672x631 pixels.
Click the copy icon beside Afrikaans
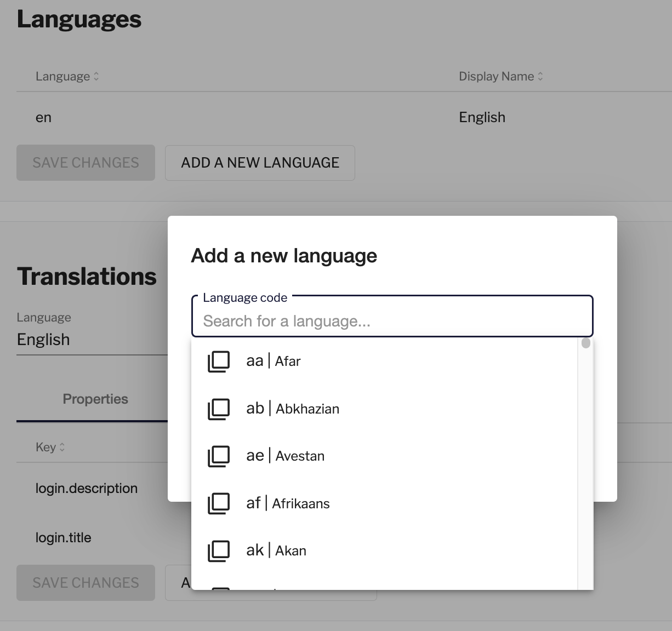pos(218,504)
